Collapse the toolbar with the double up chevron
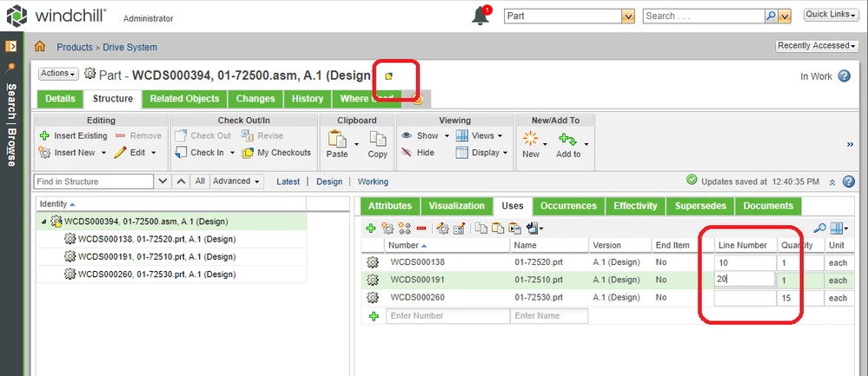868x376 pixels. (832, 181)
